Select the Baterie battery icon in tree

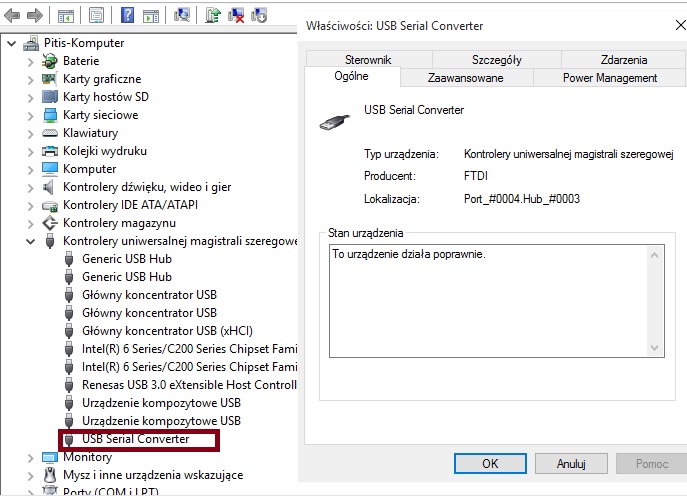(x=50, y=61)
